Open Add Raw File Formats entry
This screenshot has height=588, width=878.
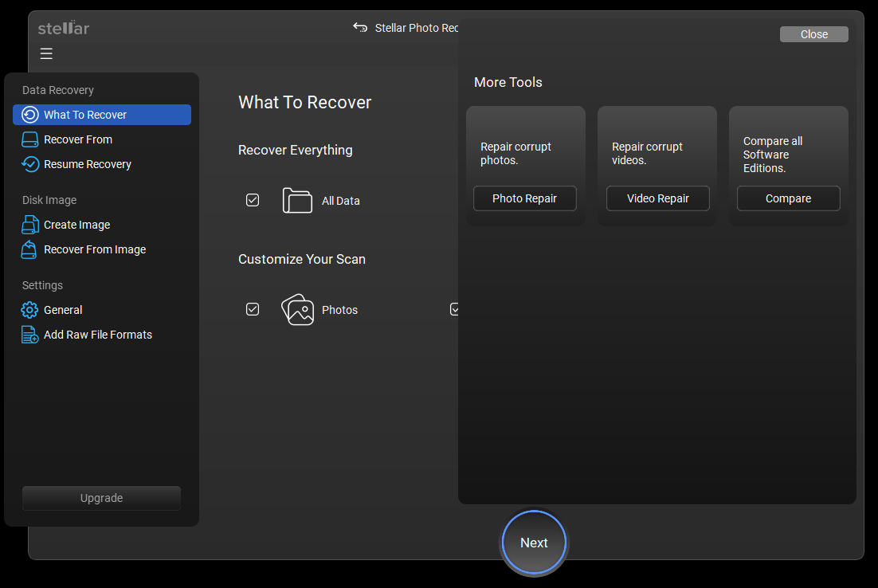(102, 335)
